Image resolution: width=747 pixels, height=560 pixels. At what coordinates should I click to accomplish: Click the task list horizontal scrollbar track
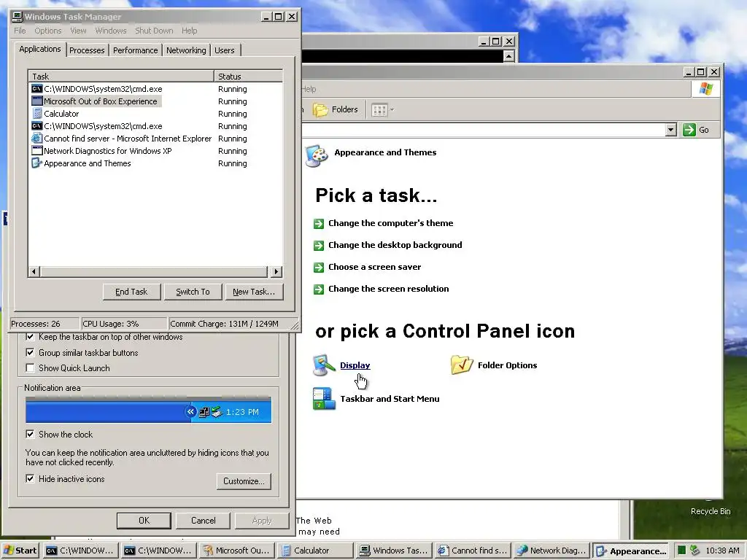coord(154,272)
